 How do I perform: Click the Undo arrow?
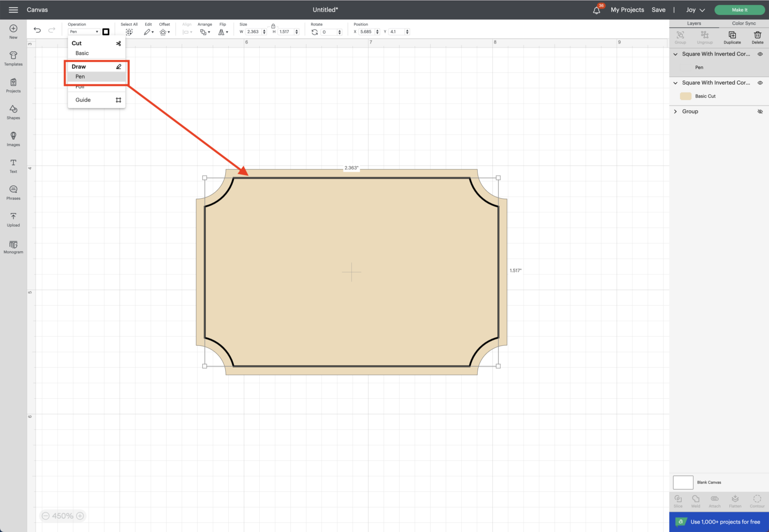pyautogui.click(x=37, y=30)
